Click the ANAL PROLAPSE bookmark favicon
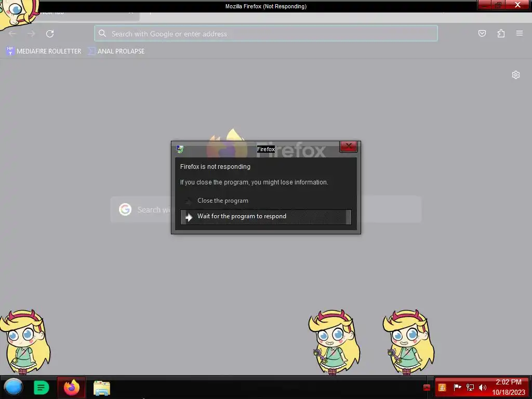Image resolution: width=532 pixels, height=399 pixels. point(91,51)
